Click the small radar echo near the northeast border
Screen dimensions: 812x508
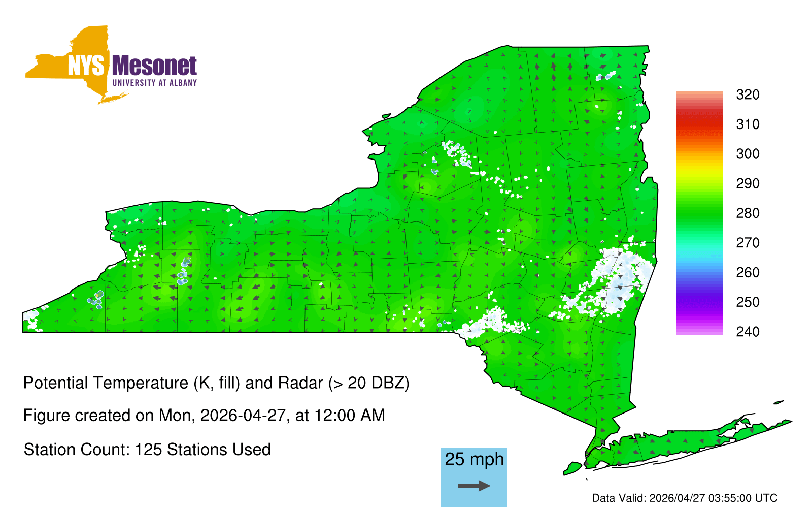point(605,76)
